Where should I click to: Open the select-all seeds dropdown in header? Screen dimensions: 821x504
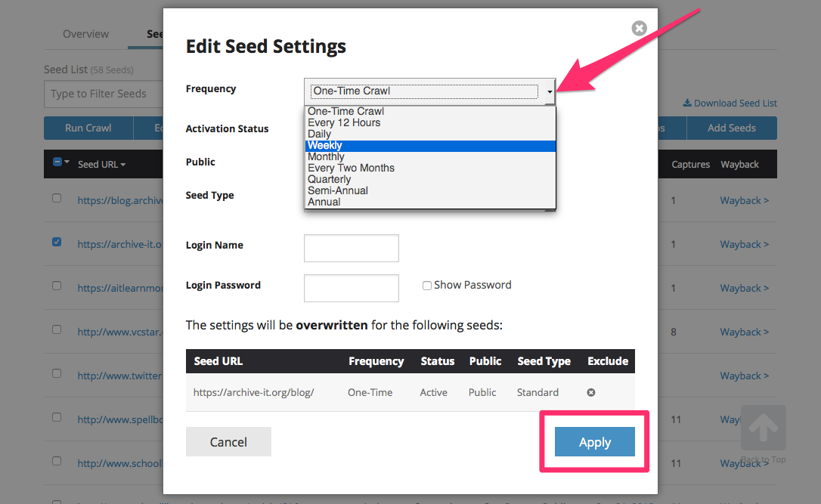pyautogui.click(x=61, y=162)
